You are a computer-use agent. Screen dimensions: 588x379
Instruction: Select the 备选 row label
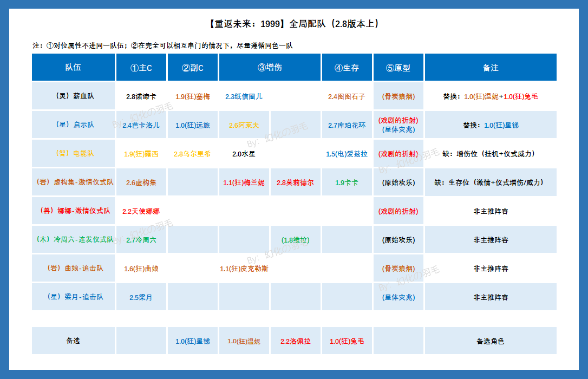coord(73,341)
